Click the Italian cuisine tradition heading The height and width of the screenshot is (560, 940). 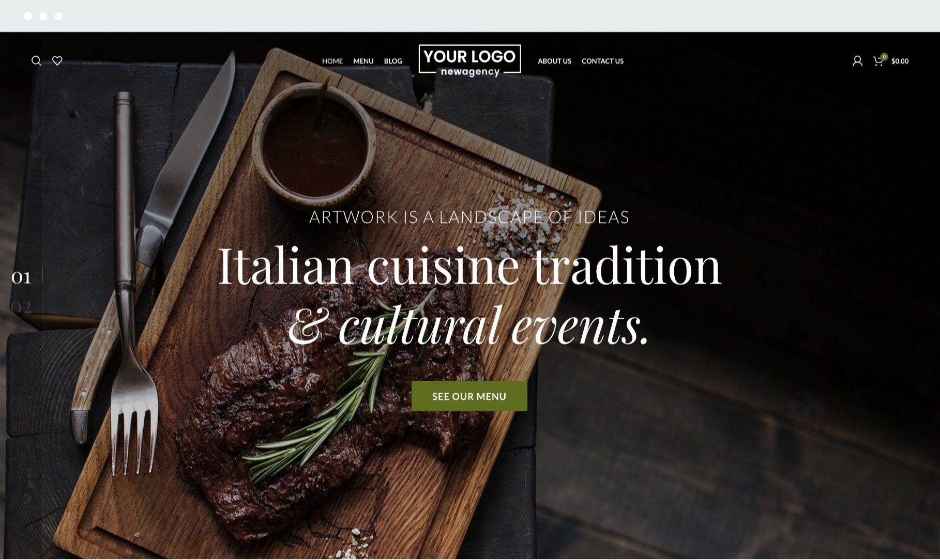469,266
